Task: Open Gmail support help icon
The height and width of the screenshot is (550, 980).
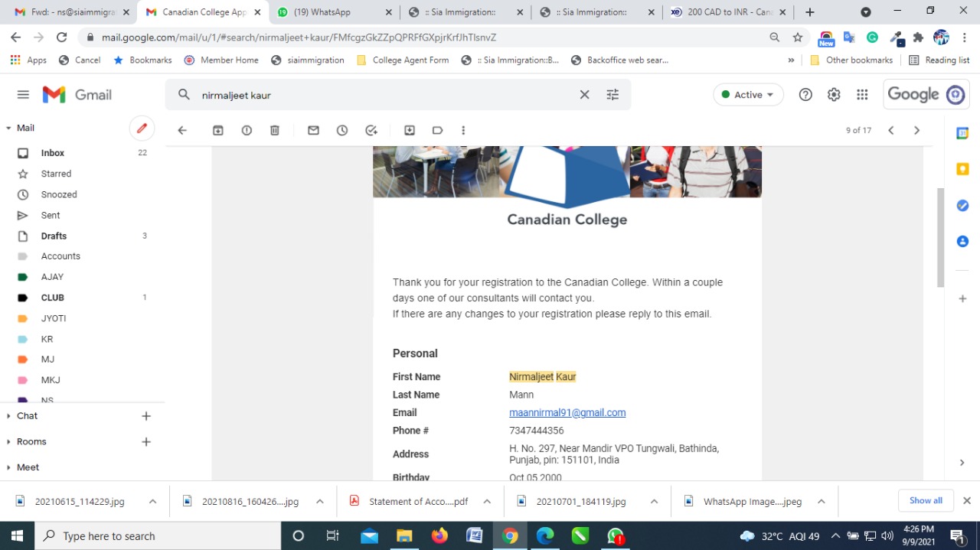Action: (x=805, y=95)
